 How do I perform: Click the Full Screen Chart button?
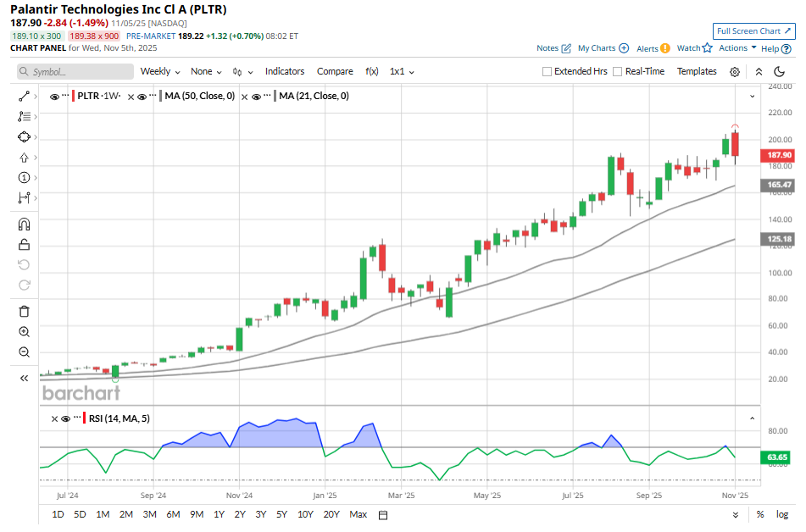click(753, 31)
